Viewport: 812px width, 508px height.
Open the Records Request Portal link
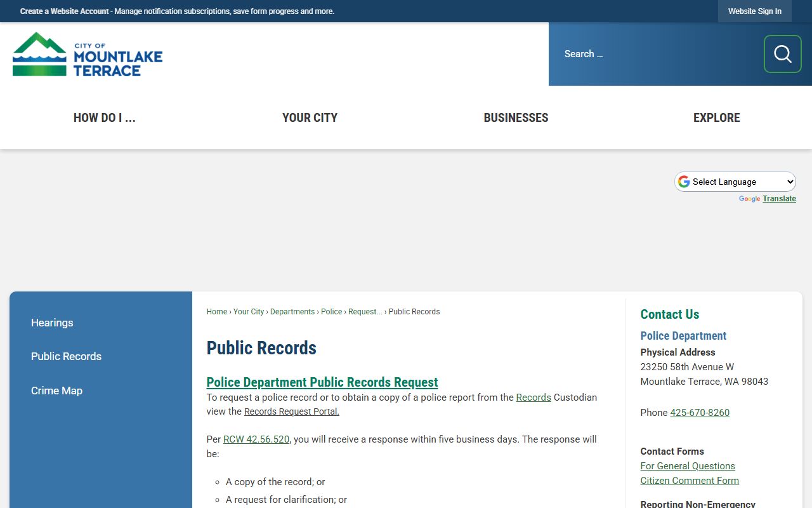[x=292, y=411]
